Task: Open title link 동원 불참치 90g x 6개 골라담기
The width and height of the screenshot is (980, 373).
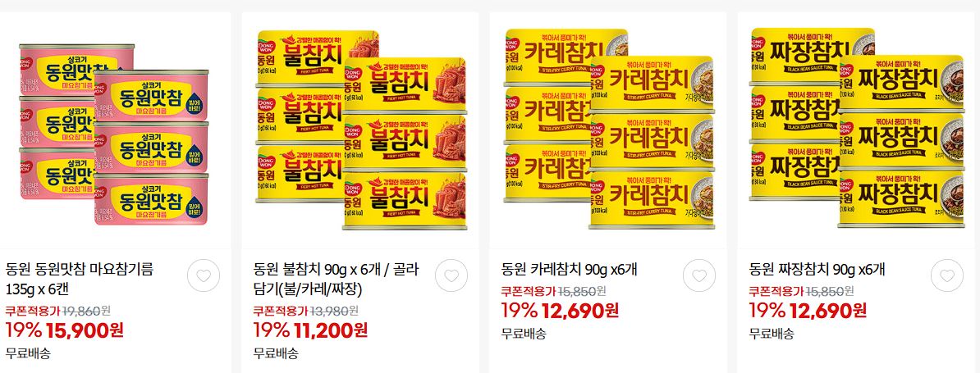Action: point(337,280)
